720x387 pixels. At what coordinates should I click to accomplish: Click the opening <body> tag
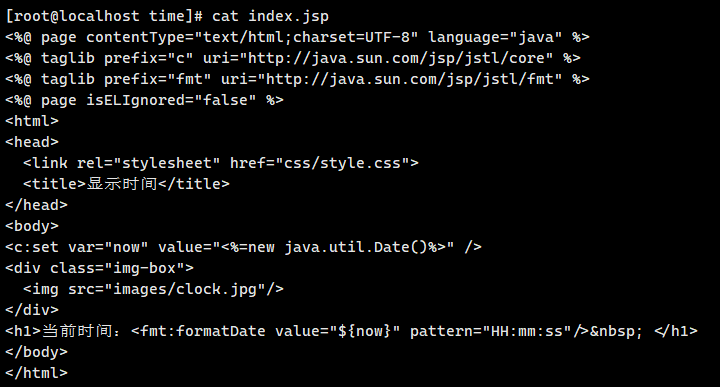pos(32,226)
